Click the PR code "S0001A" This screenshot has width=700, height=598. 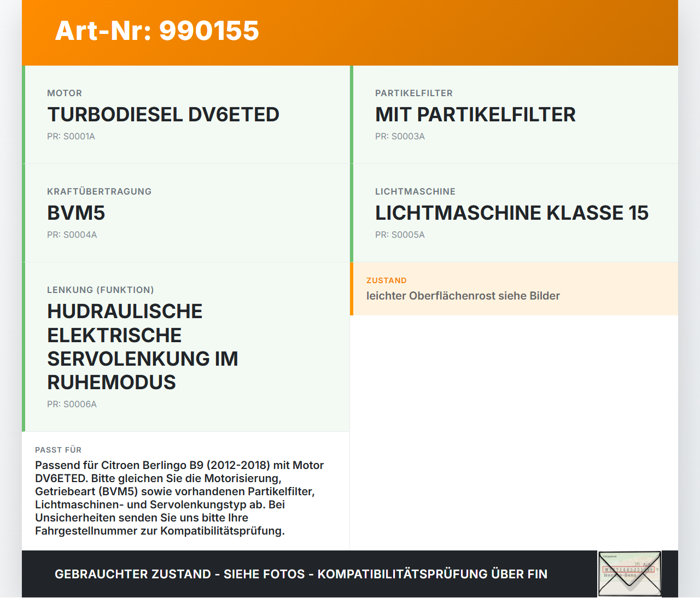pyautogui.click(x=79, y=137)
